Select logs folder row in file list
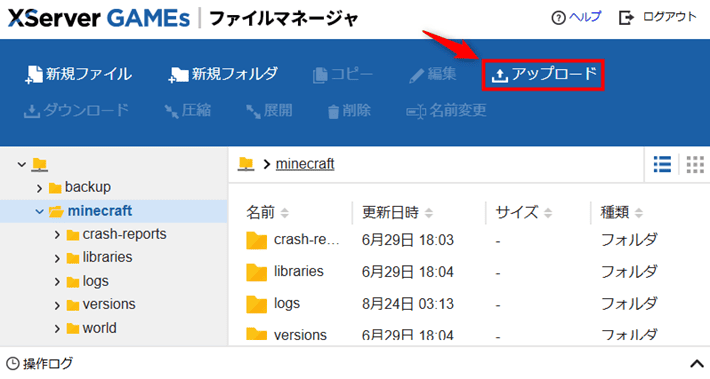Viewport: 710px width, 379px height. point(469,304)
